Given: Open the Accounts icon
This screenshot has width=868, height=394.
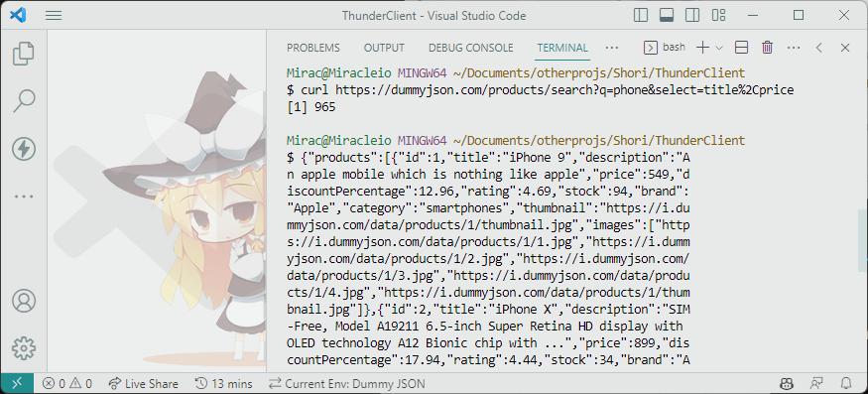Looking at the screenshot, I should 23,301.
